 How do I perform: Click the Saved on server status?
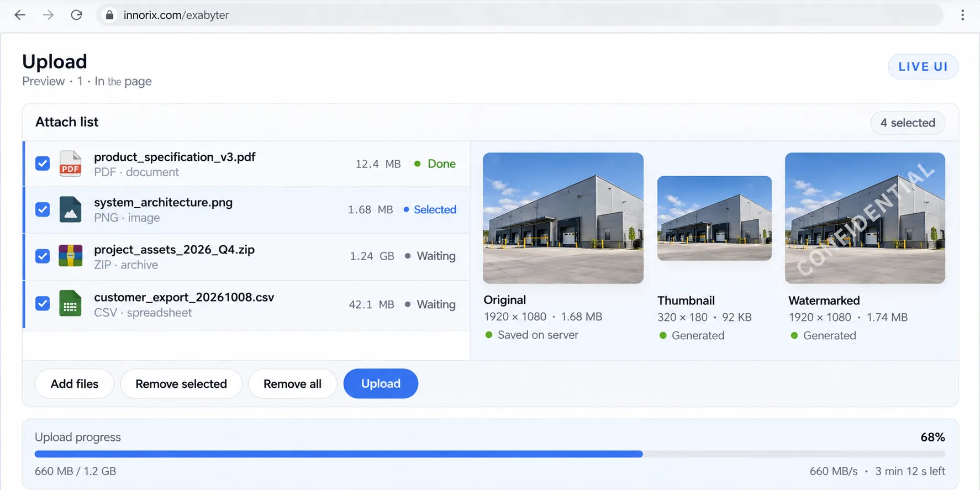(531, 335)
